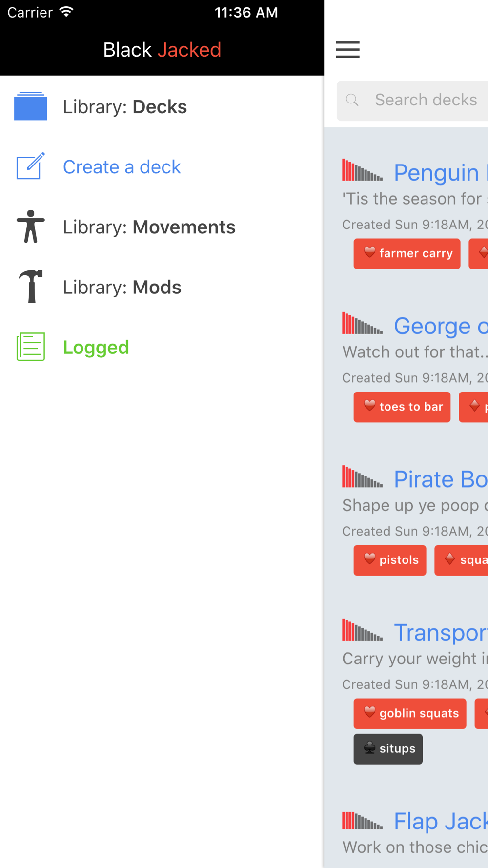Open the blue Decks folder icon
Viewport: 488px width, 868px height.
tap(31, 106)
